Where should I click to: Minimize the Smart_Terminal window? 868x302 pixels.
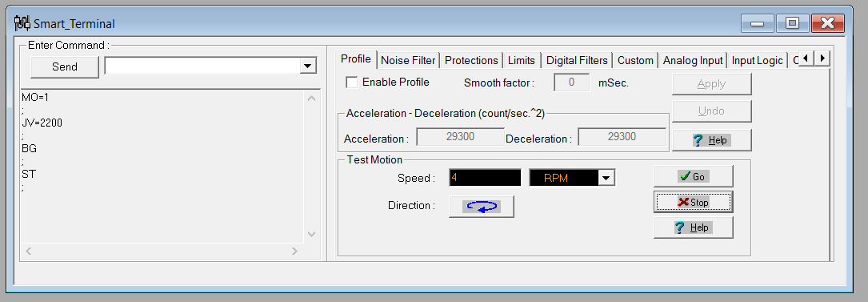[x=757, y=23]
